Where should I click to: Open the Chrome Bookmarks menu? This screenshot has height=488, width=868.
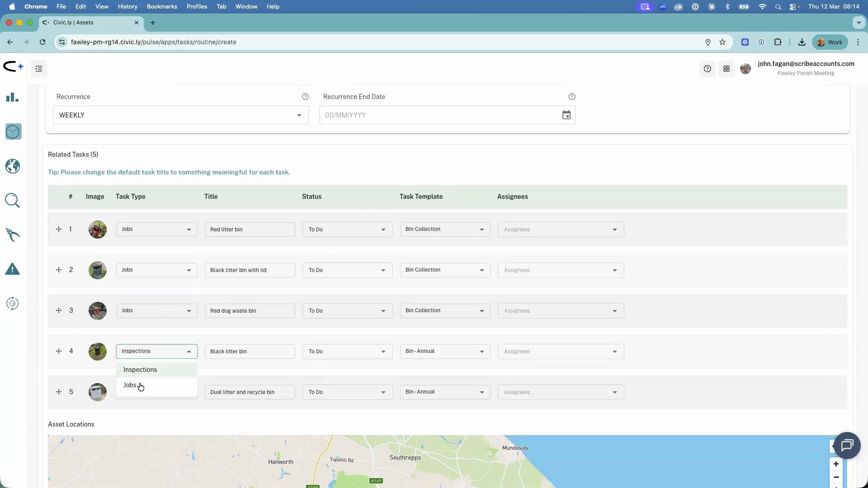tap(162, 6)
